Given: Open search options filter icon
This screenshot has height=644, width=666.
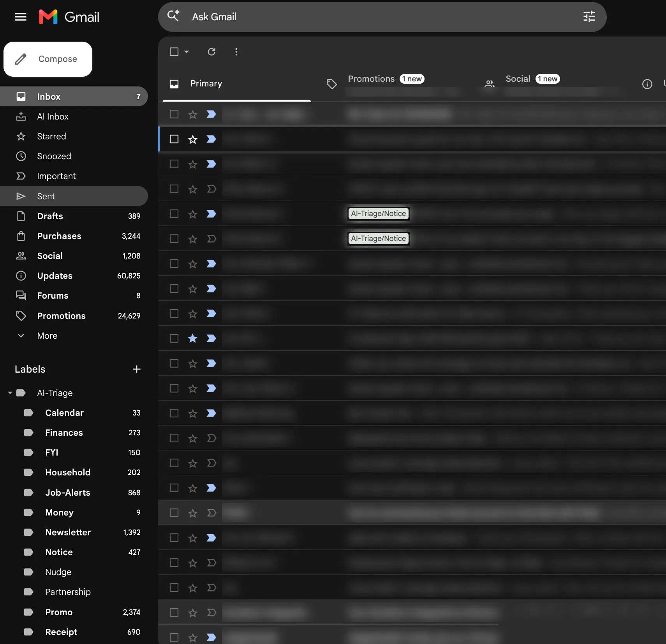Looking at the screenshot, I should pyautogui.click(x=589, y=16).
